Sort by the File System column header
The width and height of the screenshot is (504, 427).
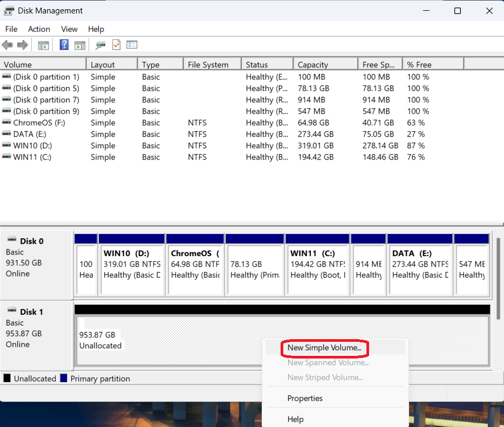[x=212, y=65]
